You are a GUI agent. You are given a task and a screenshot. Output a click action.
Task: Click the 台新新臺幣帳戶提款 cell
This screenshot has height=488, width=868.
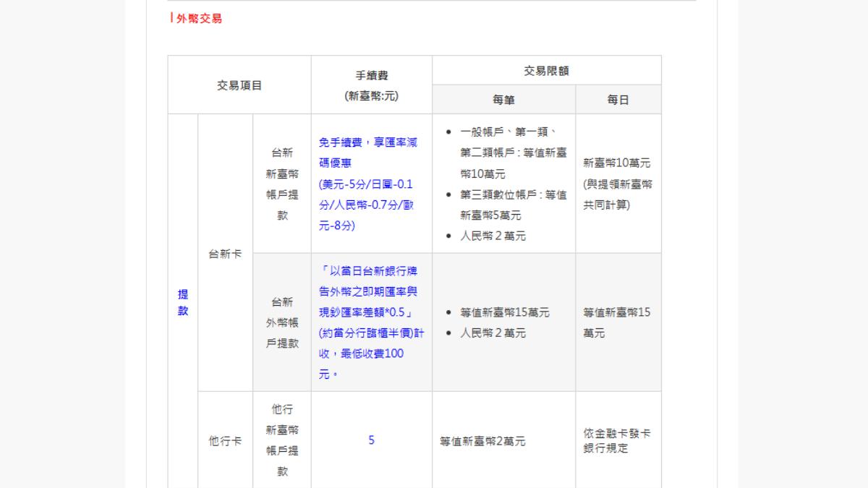pos(282,184)
